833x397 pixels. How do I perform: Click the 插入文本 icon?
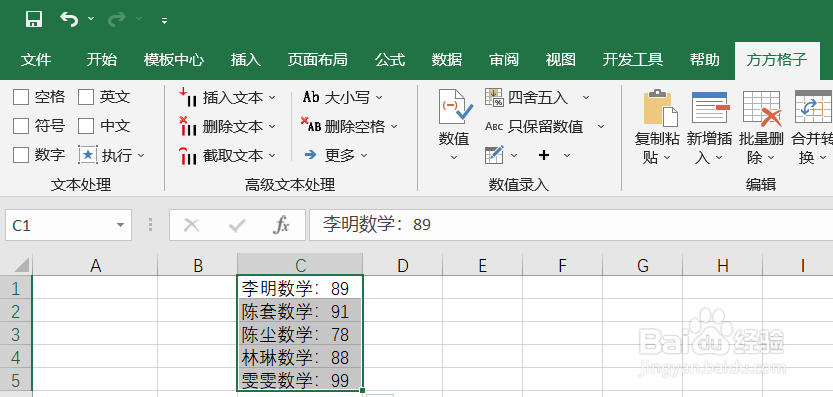click(x=188, y=97)
